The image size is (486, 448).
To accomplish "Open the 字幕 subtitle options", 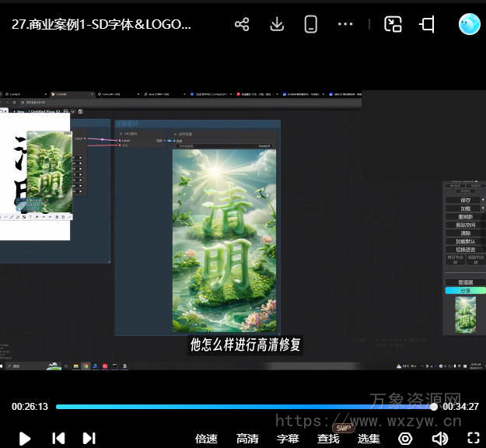I will click(x=288, y=439).
